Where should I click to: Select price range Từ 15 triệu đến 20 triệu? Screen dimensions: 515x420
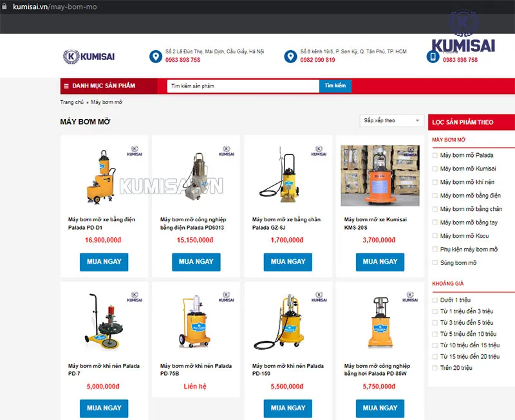pos(435,357)
